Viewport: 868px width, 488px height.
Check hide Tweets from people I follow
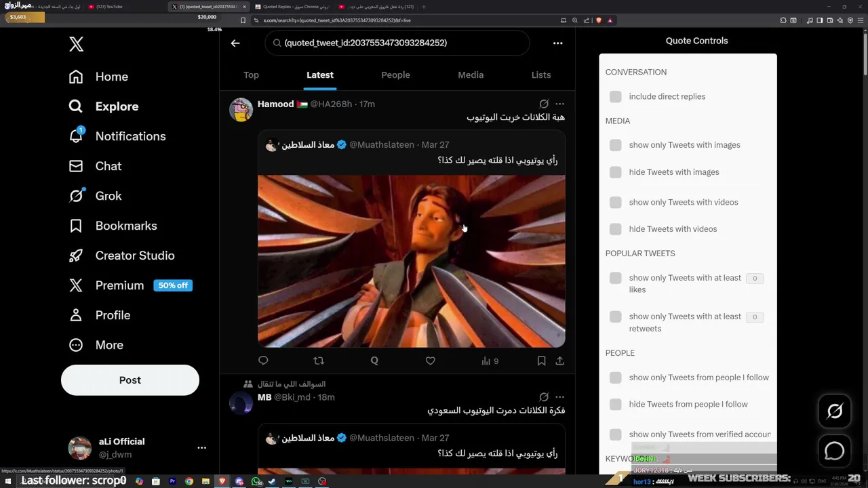click(x=615, y=405)
